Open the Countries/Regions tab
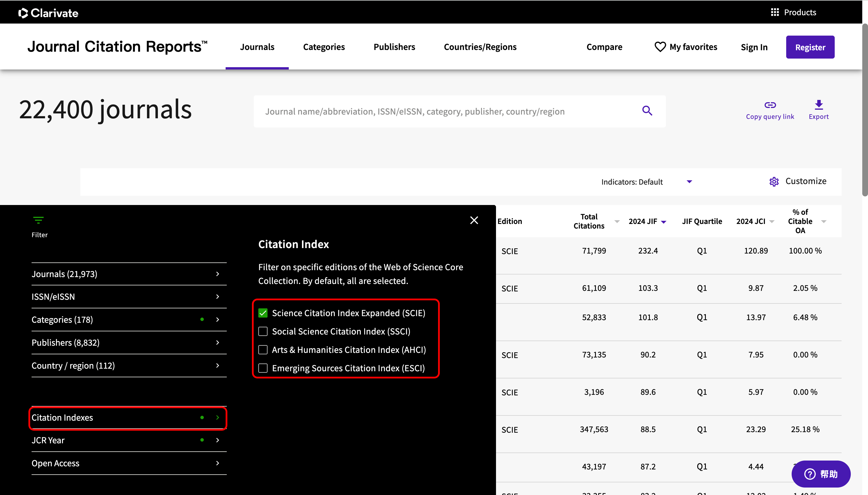Viewport: 868px width, 495px height. pos(480,47)
